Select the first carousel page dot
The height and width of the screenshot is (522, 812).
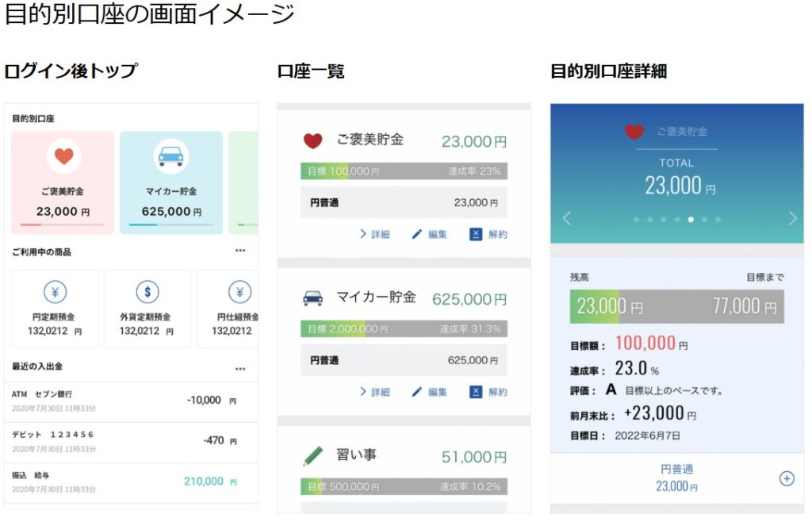tap(636, 220)
